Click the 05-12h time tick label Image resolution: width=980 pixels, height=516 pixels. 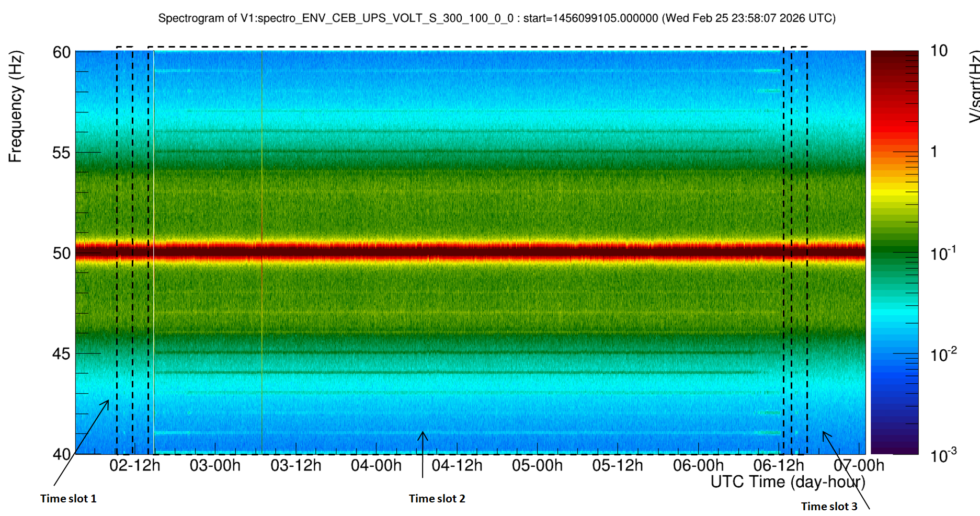618,465
